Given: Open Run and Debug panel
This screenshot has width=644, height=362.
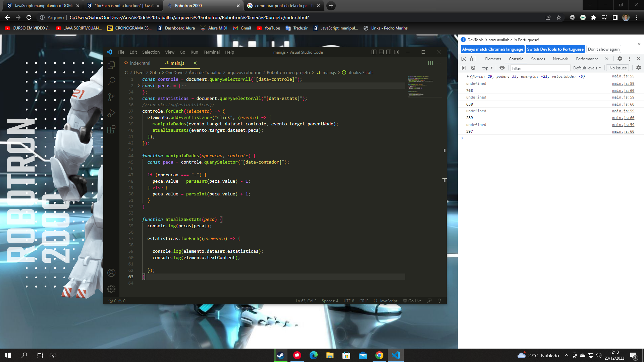Looking at the screenshot, I should [x=111, y=113].
